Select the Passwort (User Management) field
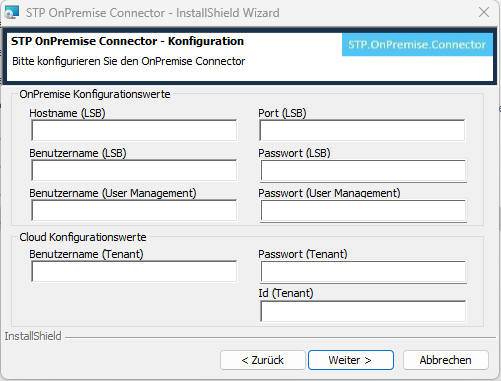Viewport: 501px width, 381px height. [x=363, y=211]
